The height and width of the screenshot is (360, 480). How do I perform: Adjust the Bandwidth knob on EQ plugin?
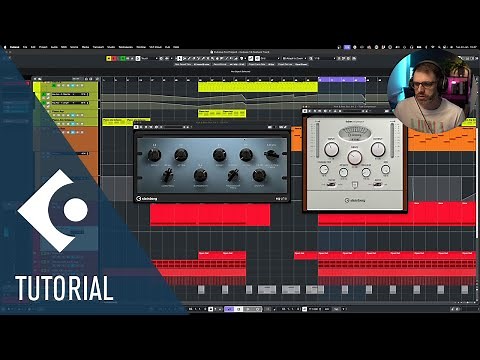point(200,175)
